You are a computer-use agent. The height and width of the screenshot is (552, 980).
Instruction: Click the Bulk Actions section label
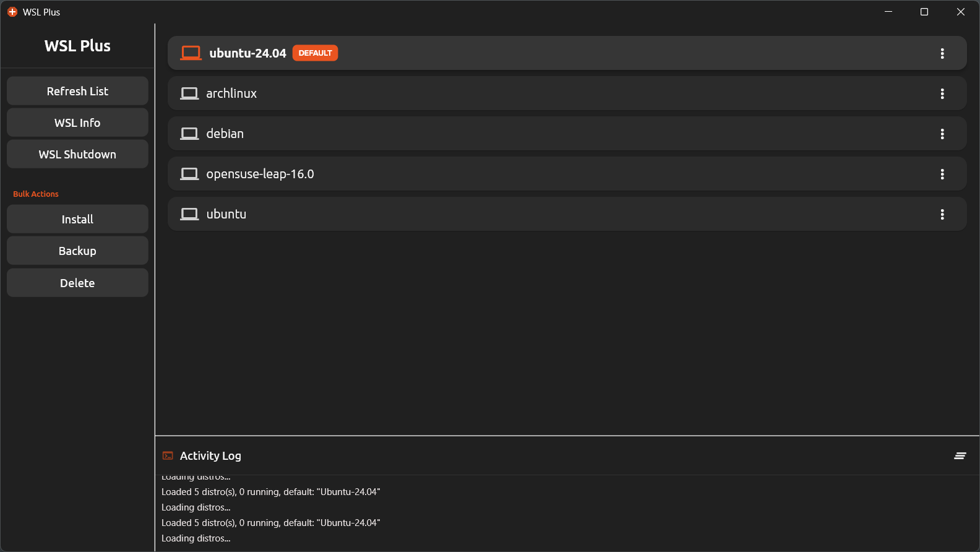pos(36,194)
